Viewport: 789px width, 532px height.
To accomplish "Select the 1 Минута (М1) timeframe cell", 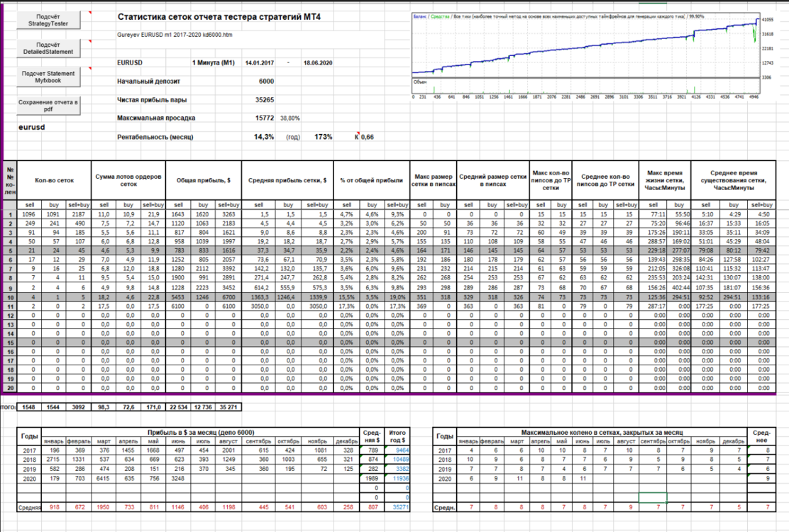I will pyautogui.click(x=214, y=63).
